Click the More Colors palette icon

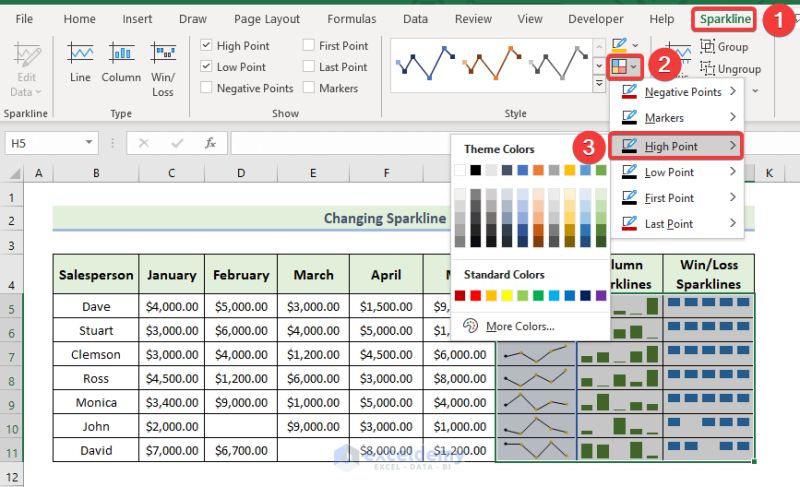tap(470, 325)
